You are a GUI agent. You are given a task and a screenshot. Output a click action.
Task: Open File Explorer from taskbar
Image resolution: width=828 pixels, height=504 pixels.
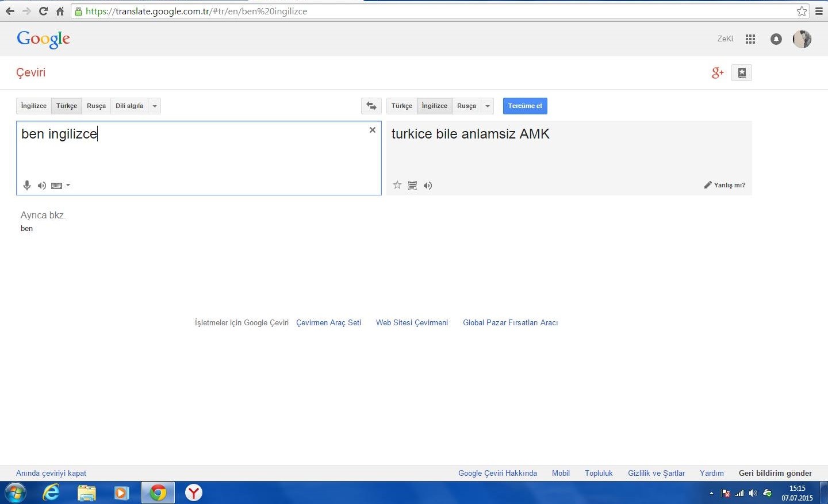pyautogui.click(x=87, y=493)
